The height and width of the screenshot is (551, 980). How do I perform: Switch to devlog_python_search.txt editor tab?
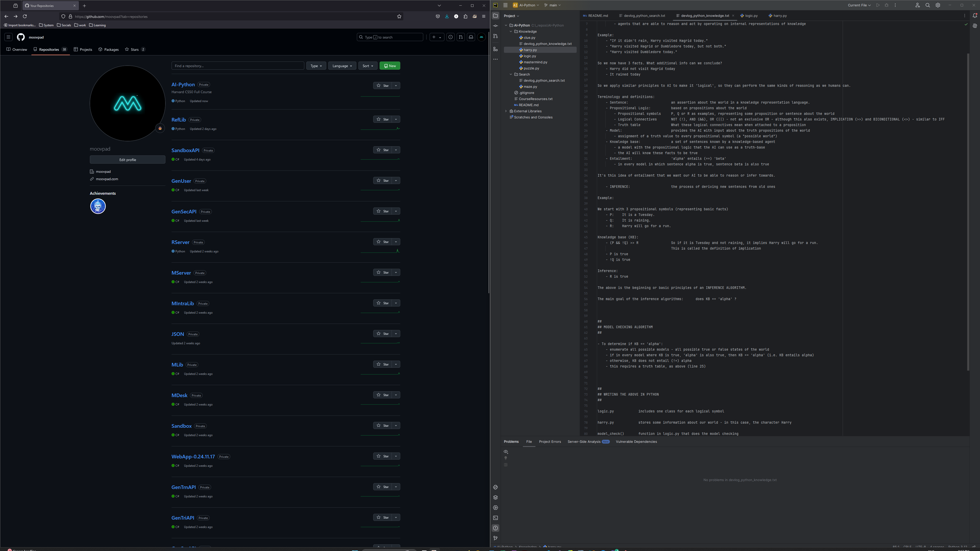click(x=642, y=16)
